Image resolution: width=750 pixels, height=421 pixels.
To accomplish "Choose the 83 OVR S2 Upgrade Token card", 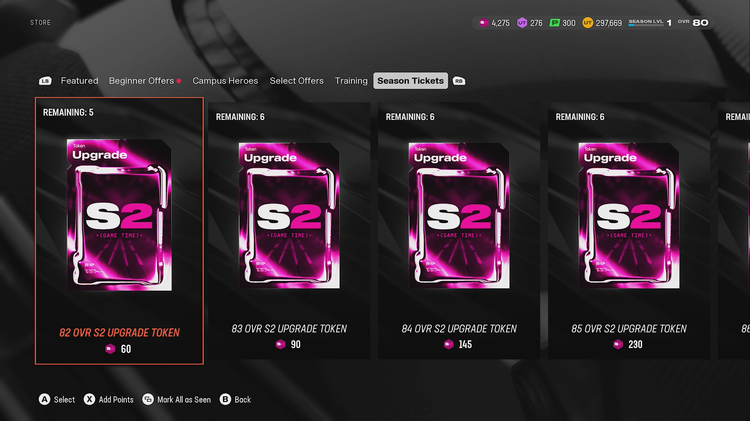I will tap(289, 231).
